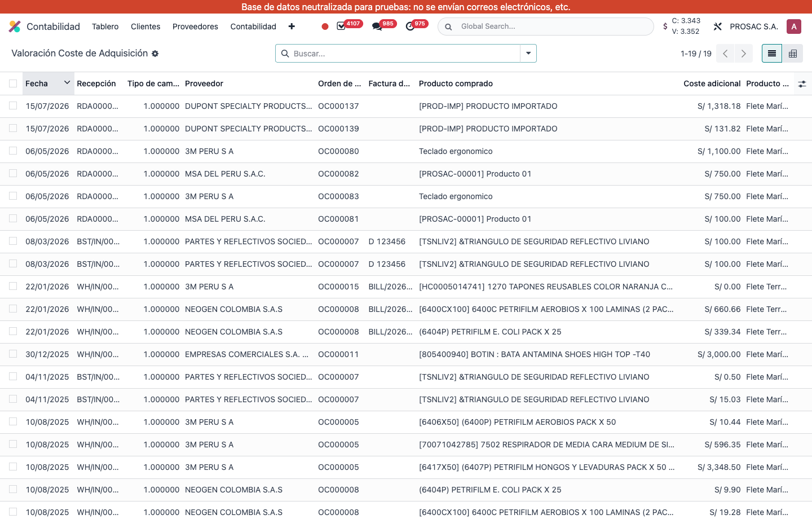Click the dollar exchange rate icon
Screen dimensions: 812x519
click(x=665, y=27)
